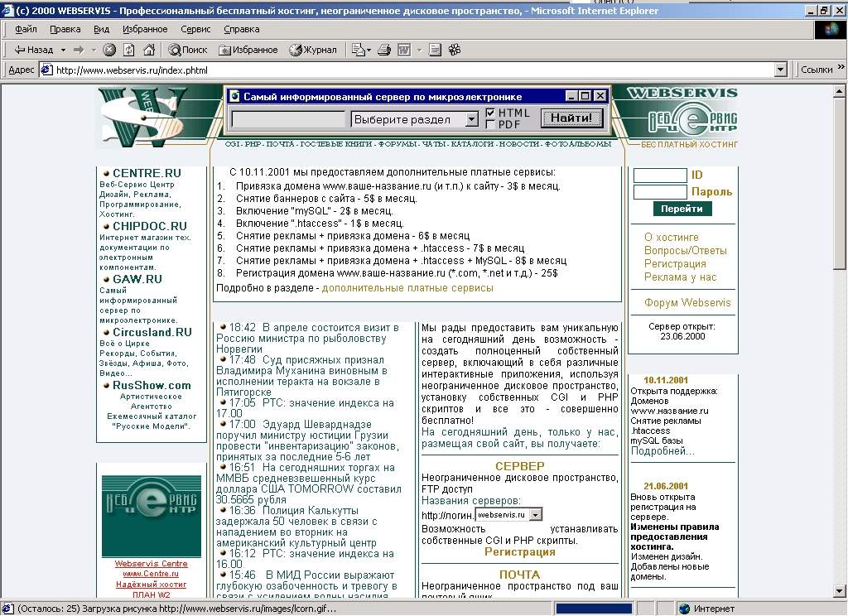Expand the Back button history arrow

coord(63,50)
